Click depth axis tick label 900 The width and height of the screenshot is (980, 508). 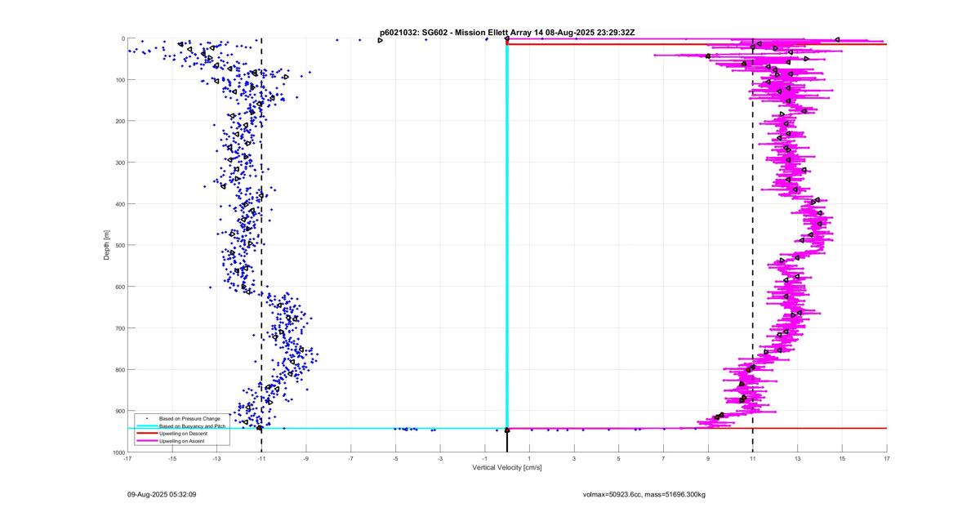(x=119, y=411)
